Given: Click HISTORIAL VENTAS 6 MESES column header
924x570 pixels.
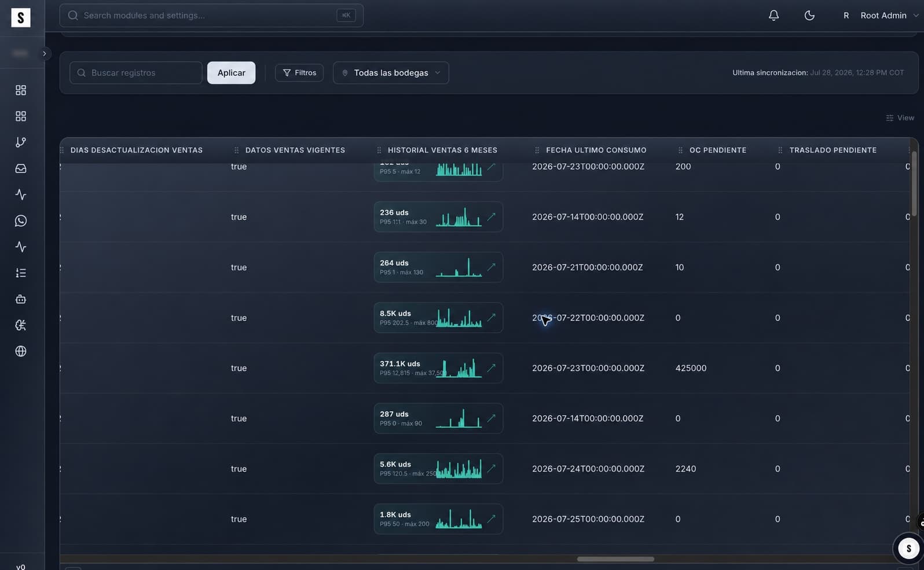Looking at the screenshot, I should point(442,150).
